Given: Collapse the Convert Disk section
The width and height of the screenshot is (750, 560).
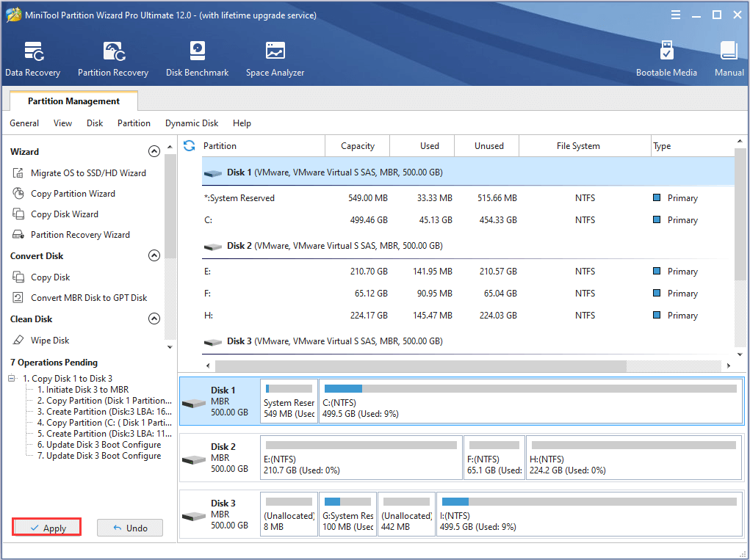Looking at the screenshot, I should 154,255.
